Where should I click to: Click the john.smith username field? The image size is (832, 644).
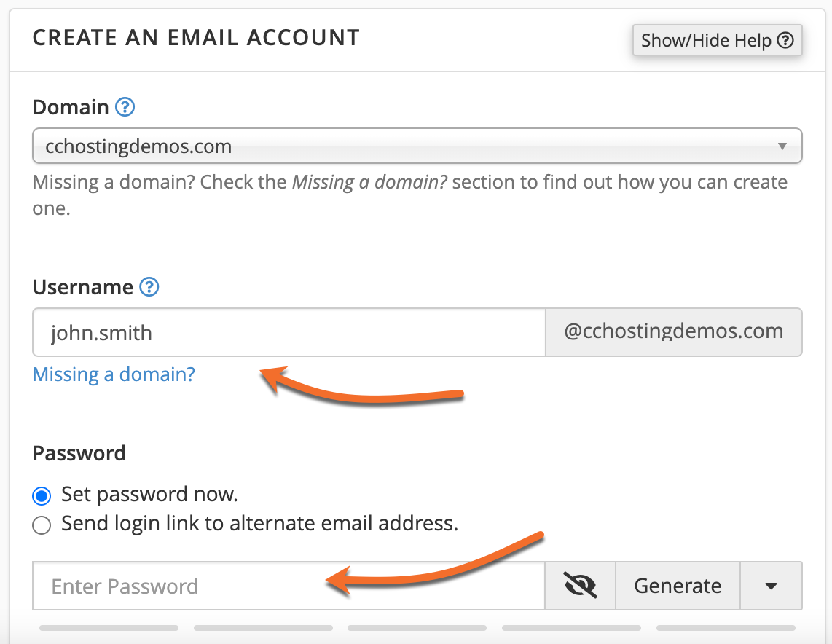[288, 332]
